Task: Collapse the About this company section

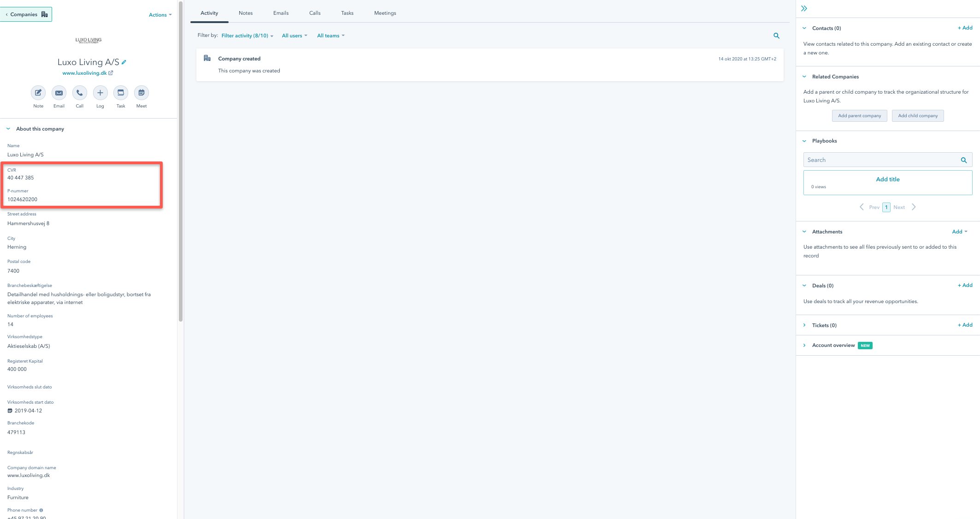Action: pos(8,129)
